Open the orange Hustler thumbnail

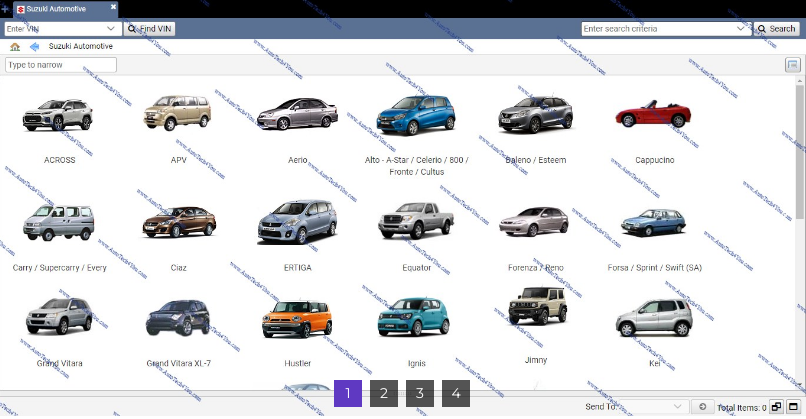click(297, 319)
